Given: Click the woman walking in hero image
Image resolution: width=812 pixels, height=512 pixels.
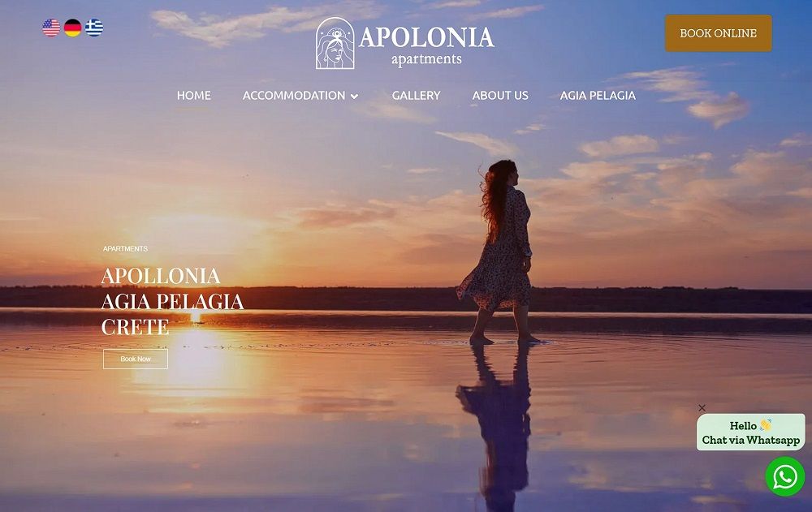Looking at the screenshot, I should pos(499,252).
